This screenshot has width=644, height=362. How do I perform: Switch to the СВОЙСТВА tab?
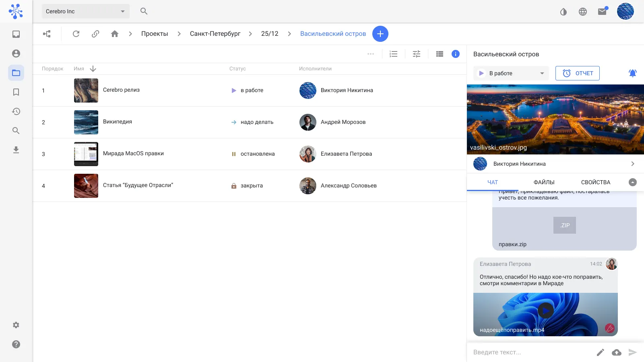595,182
